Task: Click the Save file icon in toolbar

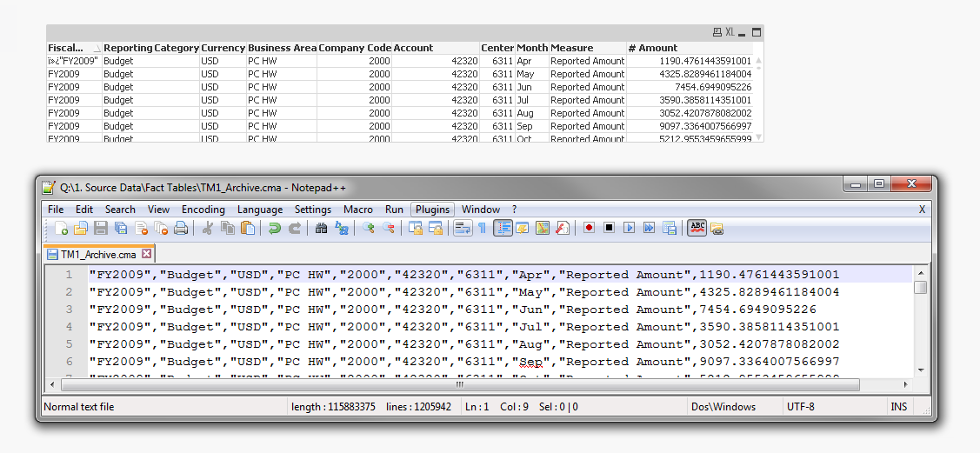Action: [x=101, y=228]
